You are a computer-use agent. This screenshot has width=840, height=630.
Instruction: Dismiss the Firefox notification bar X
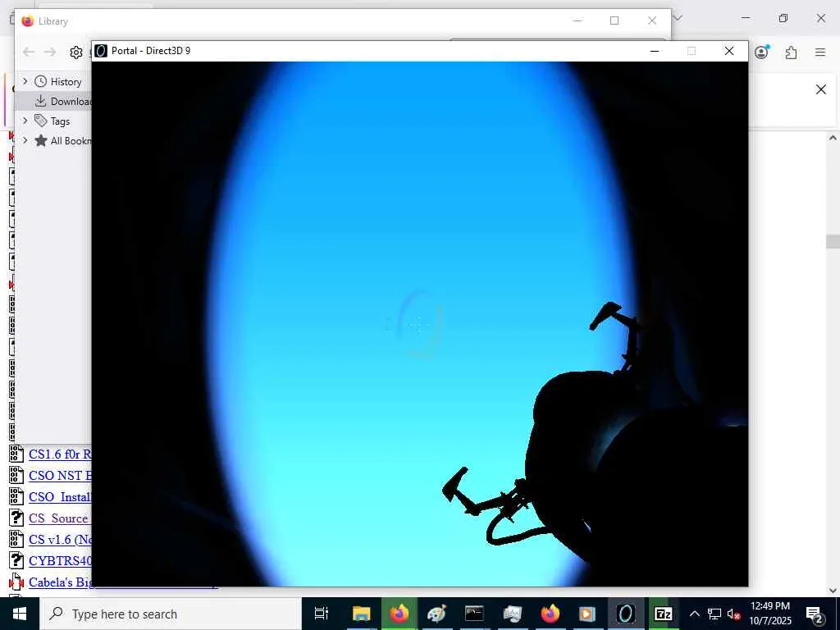[820, 89]
